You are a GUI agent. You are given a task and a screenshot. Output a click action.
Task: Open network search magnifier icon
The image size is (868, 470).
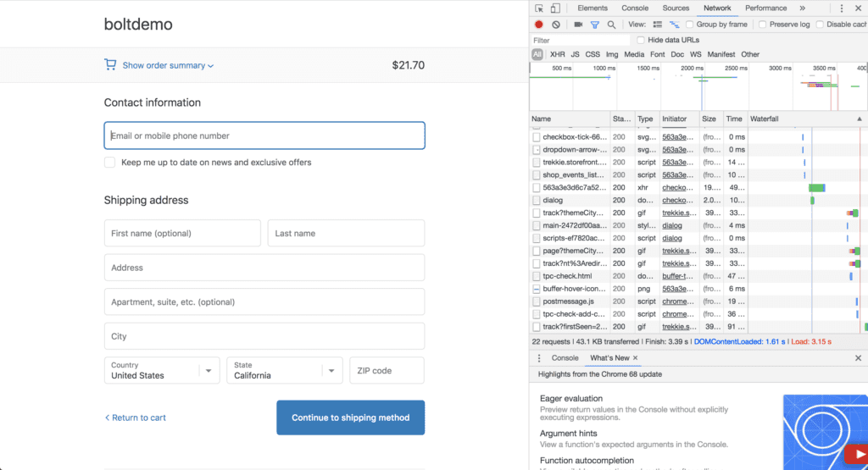[x=611, y=25]
